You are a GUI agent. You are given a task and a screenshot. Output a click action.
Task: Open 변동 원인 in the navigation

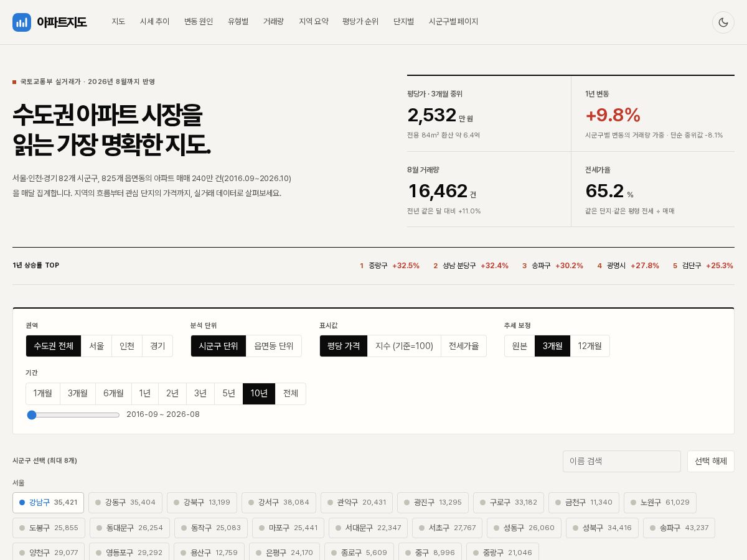pos(199,22)
